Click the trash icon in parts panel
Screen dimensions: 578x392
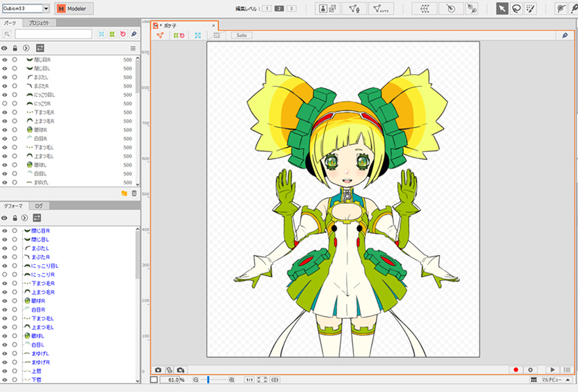point(134,193)
